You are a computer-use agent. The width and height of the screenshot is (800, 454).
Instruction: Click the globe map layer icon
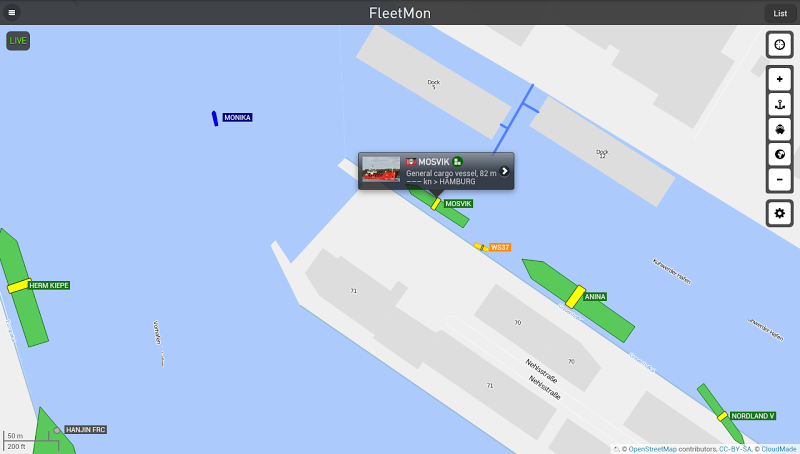coord(779,155)
